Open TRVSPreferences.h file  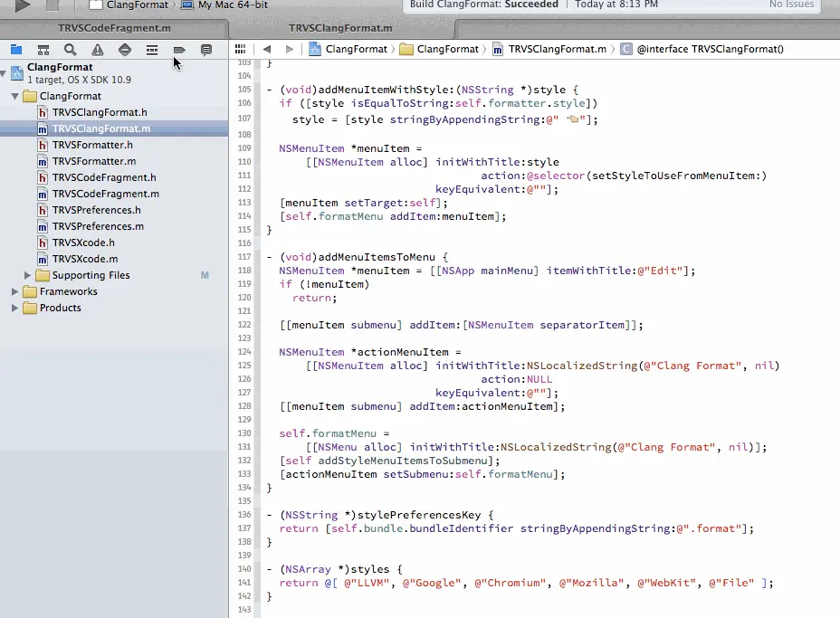(97, 210)
